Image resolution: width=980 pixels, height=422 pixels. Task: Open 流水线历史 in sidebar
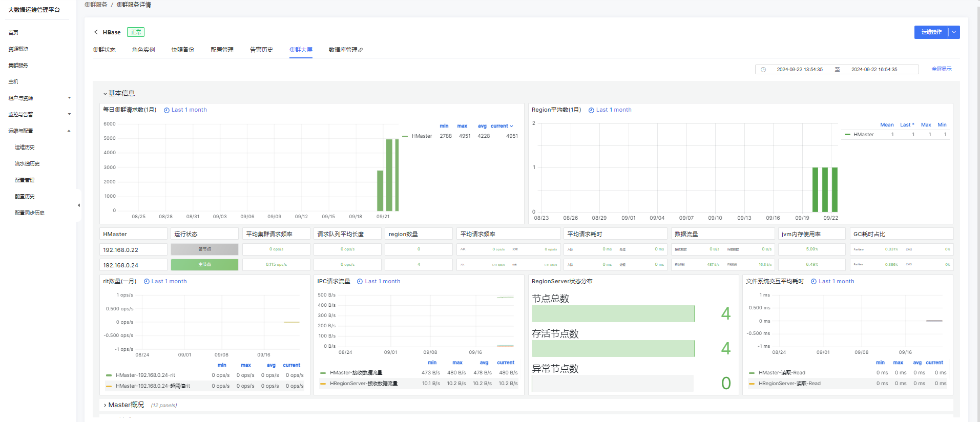(27, 163)
